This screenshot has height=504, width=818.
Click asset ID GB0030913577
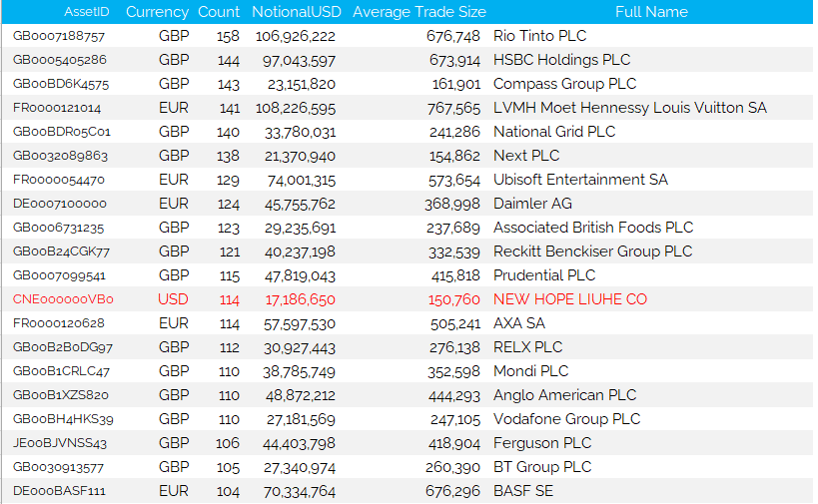coord(58,467)
